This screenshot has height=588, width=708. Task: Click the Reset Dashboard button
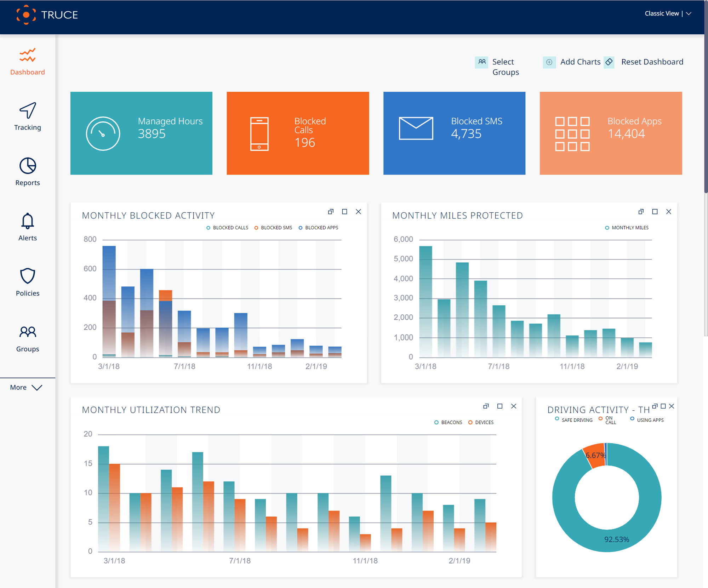(652, 62)
